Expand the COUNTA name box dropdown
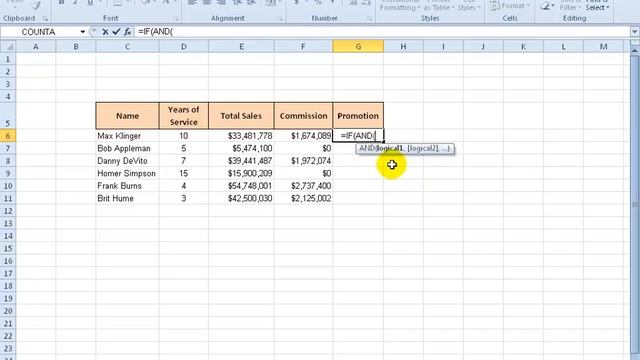Screen dimensions: 640x360 point(82,32)
